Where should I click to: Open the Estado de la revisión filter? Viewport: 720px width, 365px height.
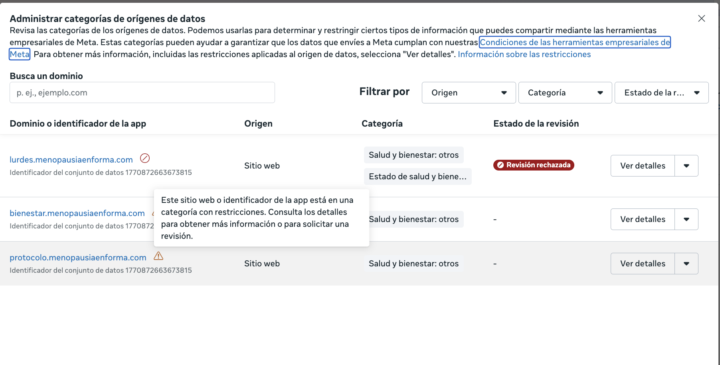point(662,93)
